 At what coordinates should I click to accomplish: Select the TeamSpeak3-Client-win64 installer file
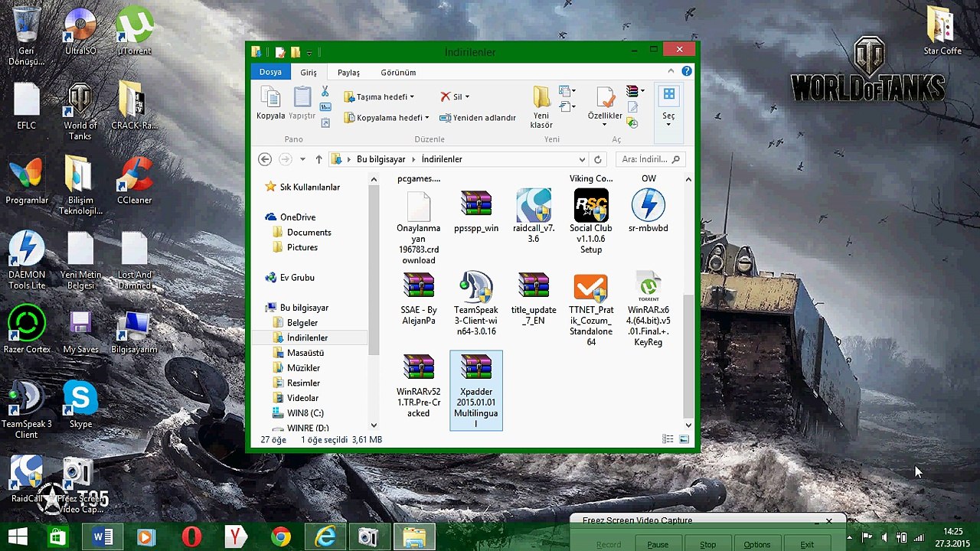pos(476,304)
